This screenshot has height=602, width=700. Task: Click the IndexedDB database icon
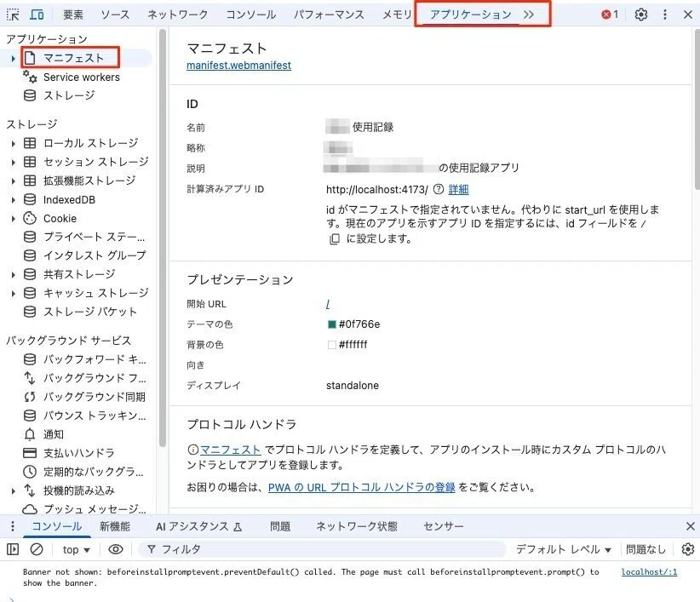tap(30, 199)
